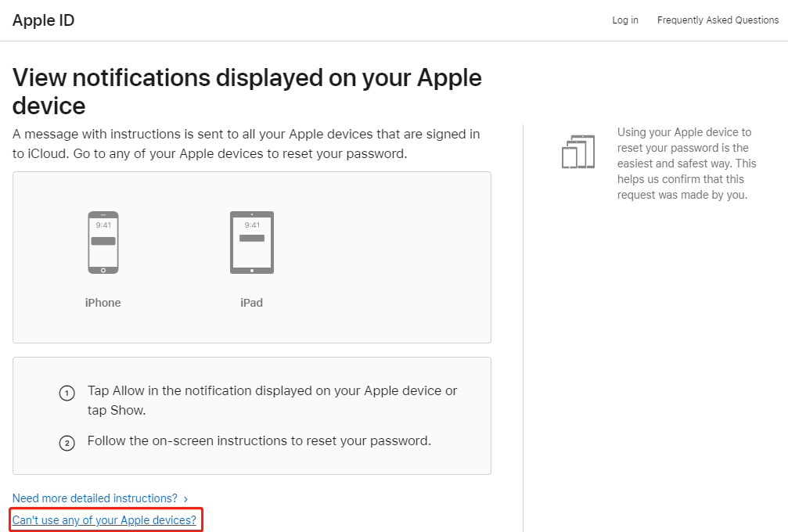Open the Log in link

pyautogui.click(x=625, y=20)
